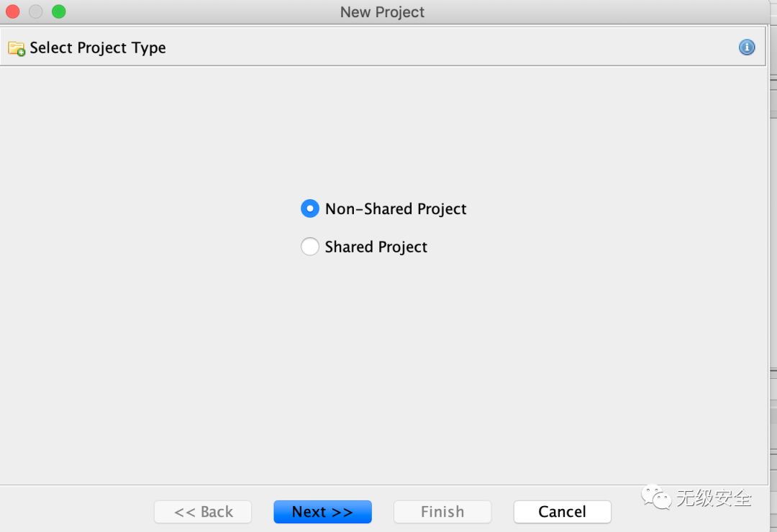Close the New Project window via red button

pos(12,12)
